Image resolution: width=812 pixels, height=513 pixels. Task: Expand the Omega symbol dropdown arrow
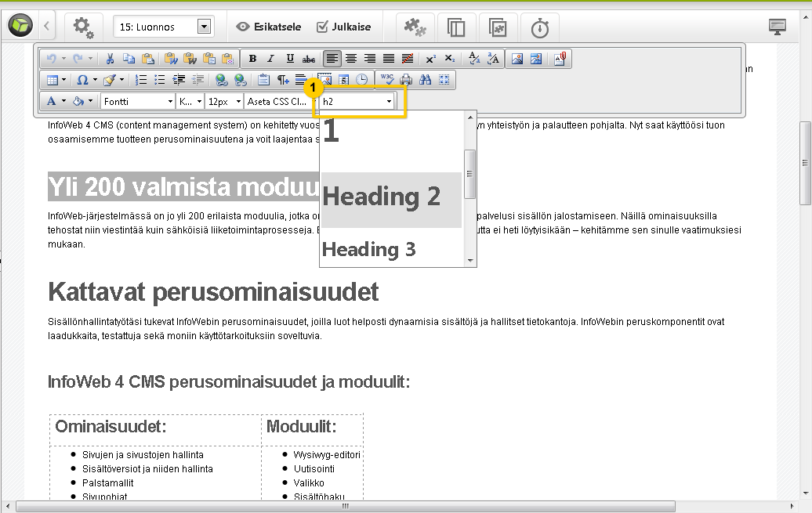(95, 80)
